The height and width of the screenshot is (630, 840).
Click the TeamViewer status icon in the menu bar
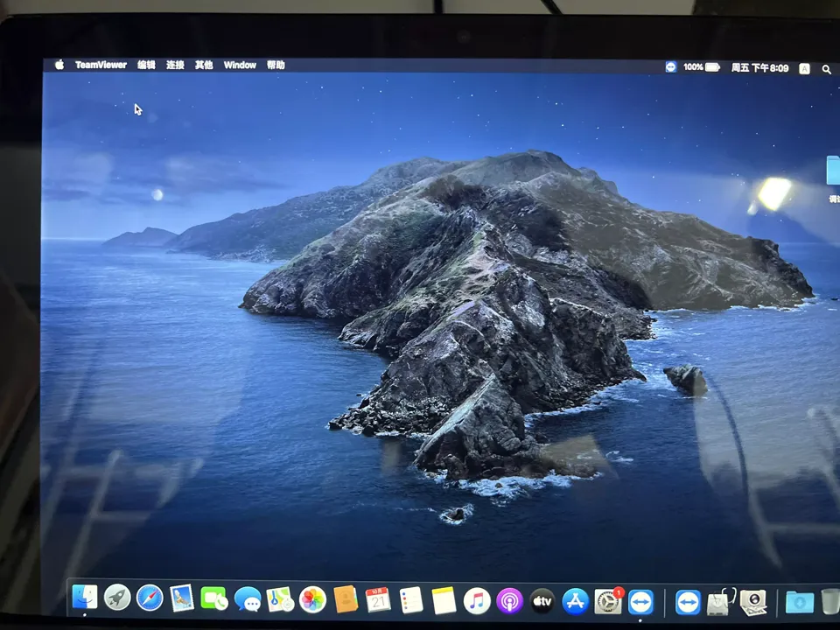671,66
